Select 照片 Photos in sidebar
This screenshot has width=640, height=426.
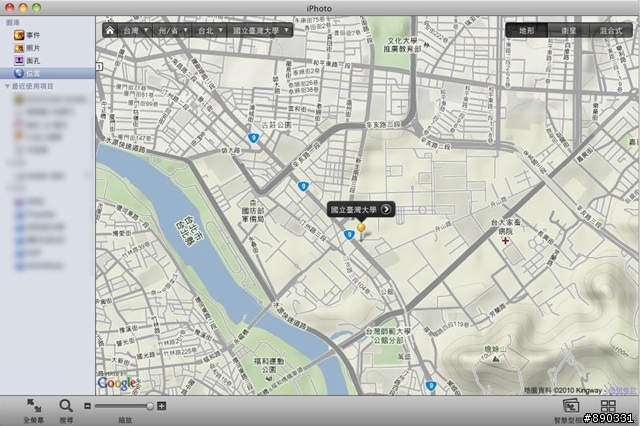(47, 48)
